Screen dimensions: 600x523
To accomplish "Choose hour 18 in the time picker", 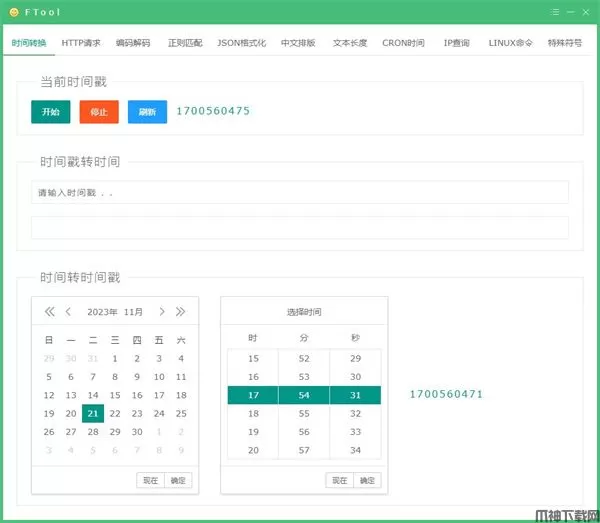I will click(x=253, y=413).
